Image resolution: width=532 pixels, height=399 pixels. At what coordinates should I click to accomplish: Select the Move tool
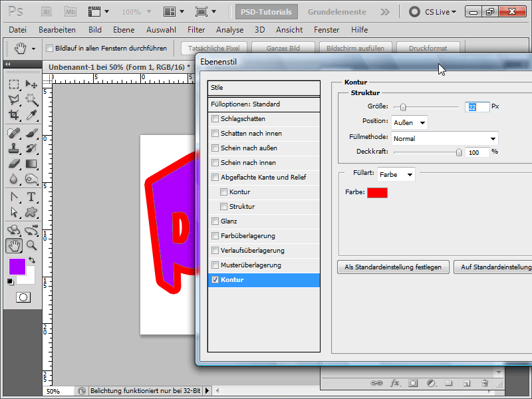31,84
